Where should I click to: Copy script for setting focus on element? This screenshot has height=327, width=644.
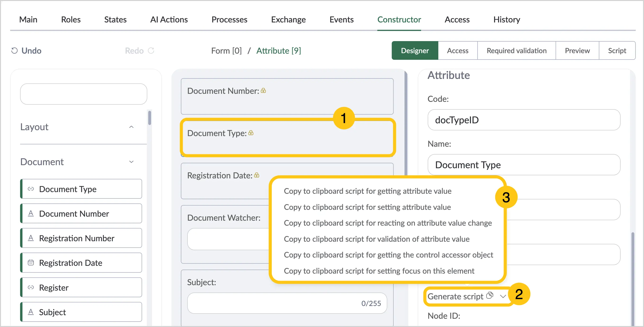tap(379, 271)
